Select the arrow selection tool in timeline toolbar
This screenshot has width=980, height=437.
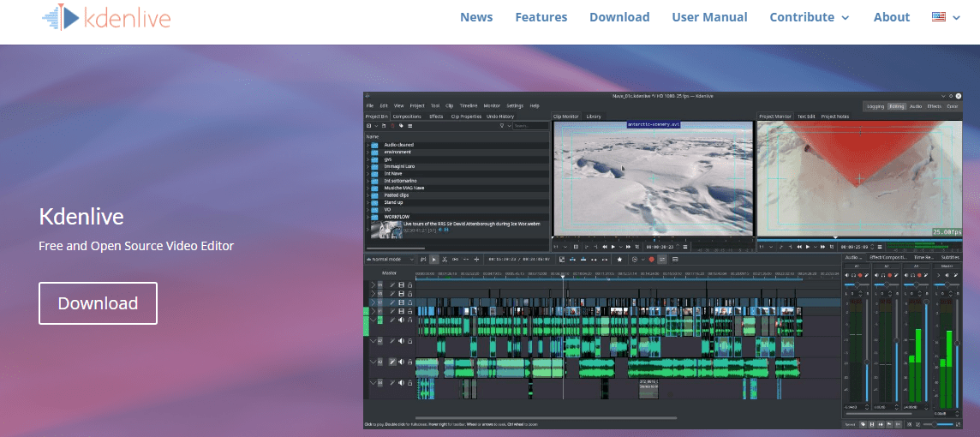click(433, 260)
